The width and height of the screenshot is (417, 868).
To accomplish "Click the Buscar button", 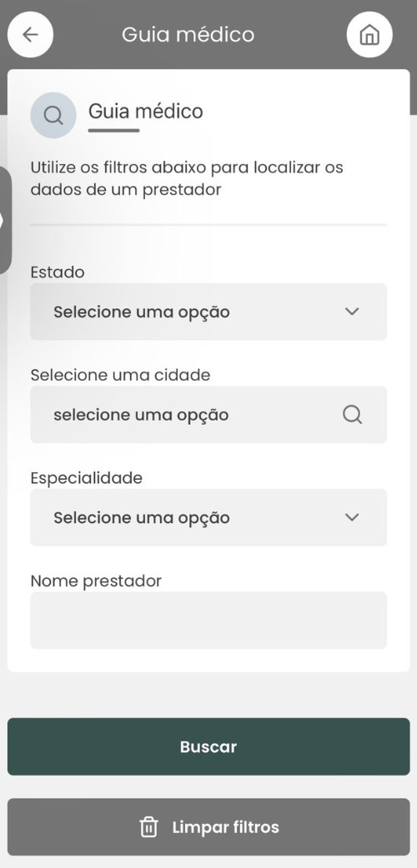I will click(208, 746).
